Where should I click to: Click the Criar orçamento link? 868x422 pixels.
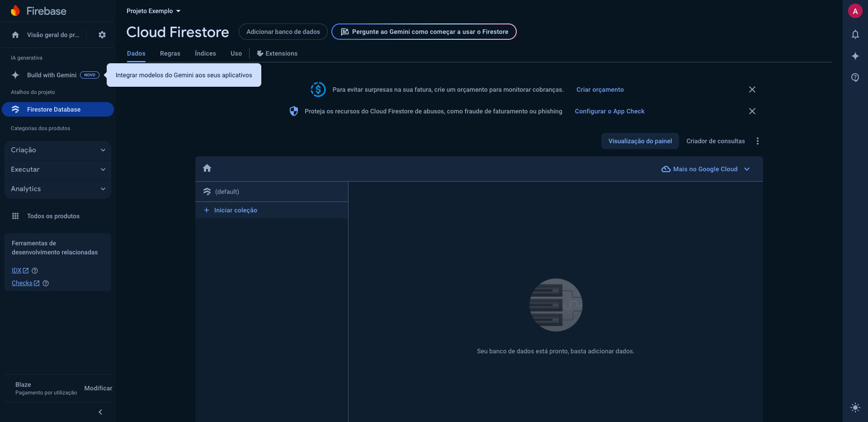[x=600, y=89]
